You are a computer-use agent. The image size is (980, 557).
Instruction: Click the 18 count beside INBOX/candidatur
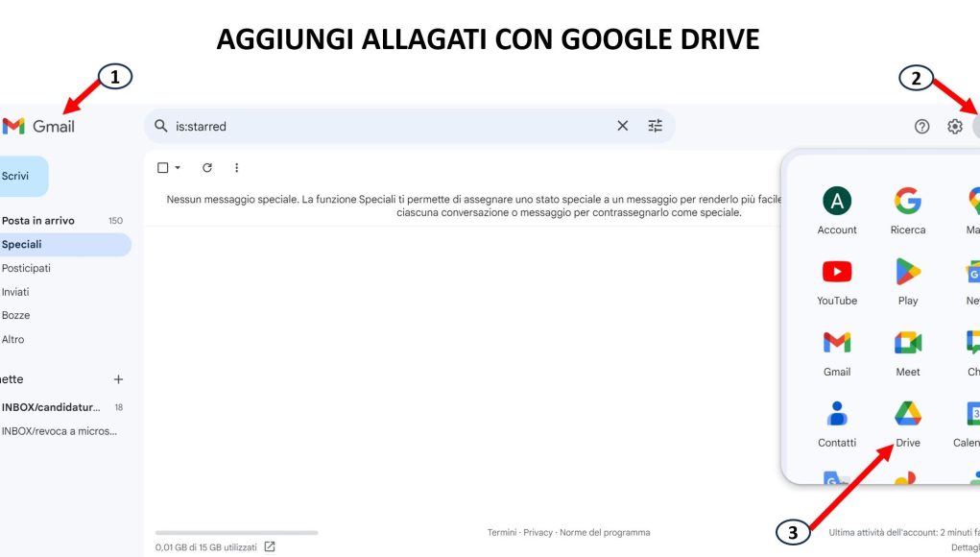click(119, 407)
